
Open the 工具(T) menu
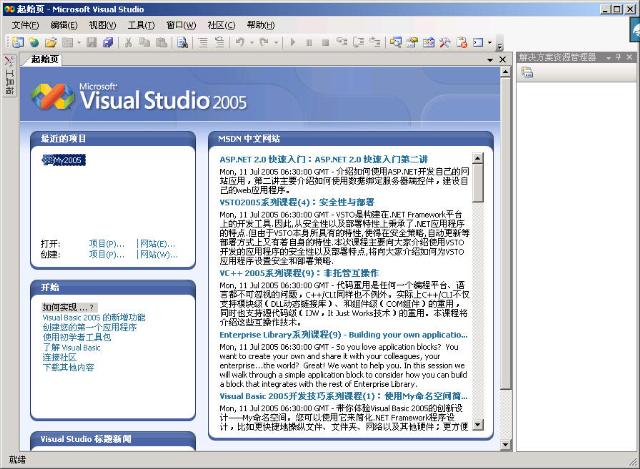coord(141,25)
